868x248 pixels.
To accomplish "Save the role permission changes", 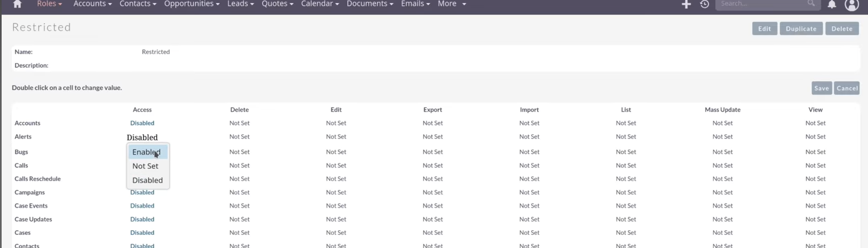I will tap(821, 88).
